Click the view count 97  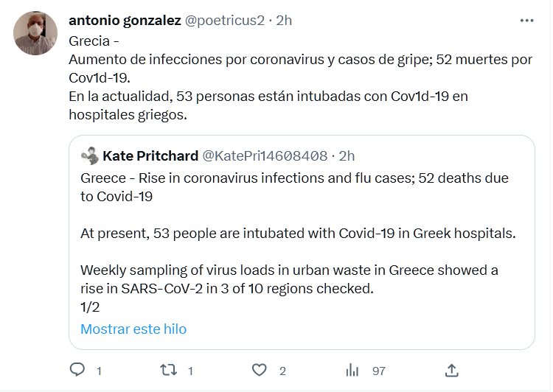378,371
